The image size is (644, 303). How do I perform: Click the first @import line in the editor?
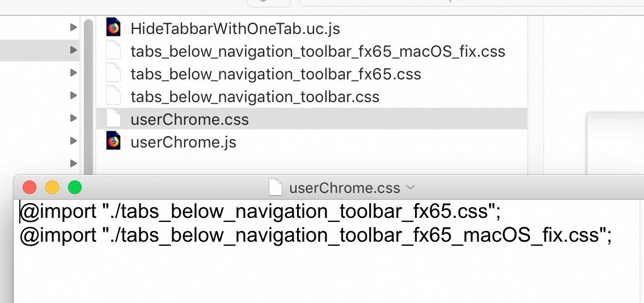tap(260, 212)
